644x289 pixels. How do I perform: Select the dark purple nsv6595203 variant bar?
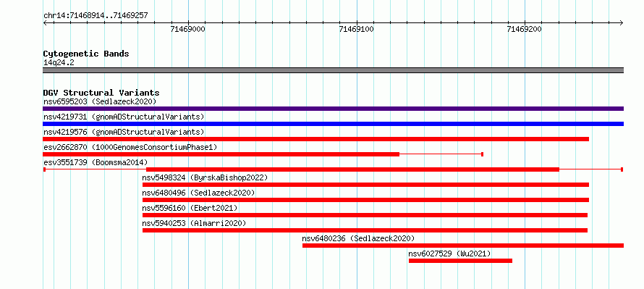(333, 109)
